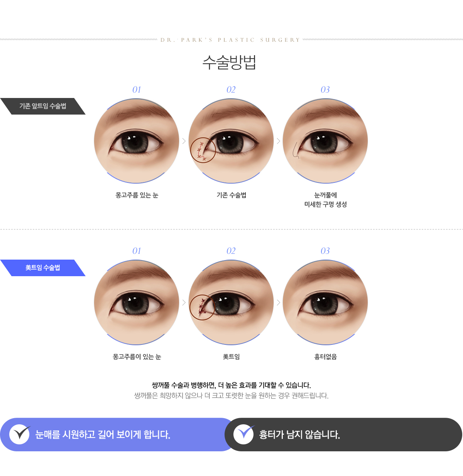Click the DR. PARK'S PLASTIC SURGERY header text

(230, 40)
